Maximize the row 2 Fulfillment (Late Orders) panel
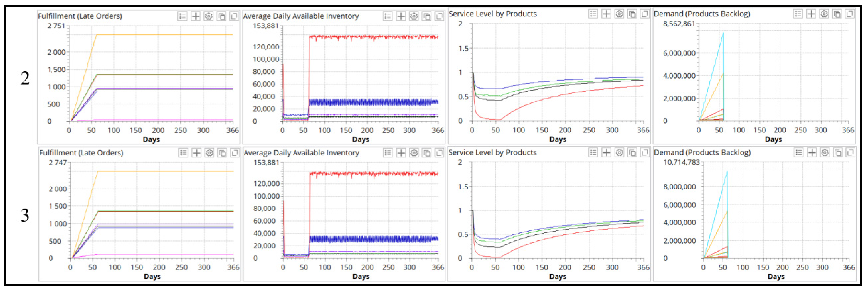 click(x=234, y=16)
